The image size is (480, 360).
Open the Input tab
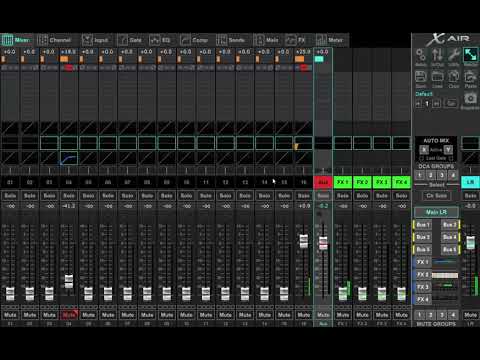coord(95,40)
